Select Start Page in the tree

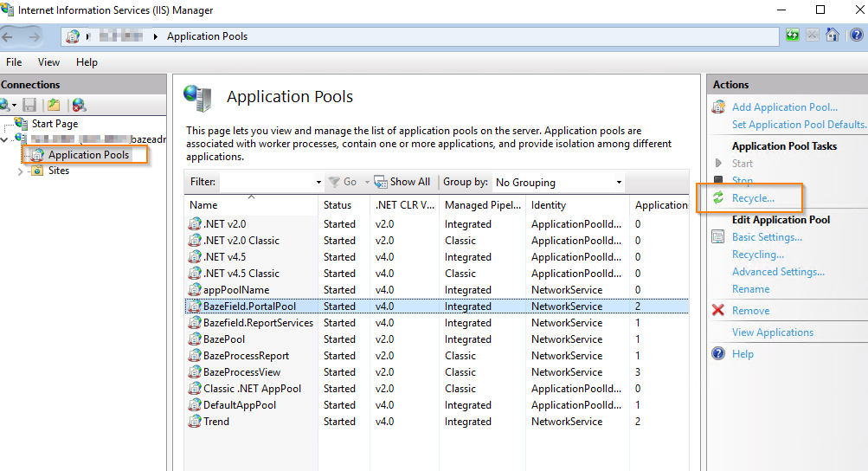tap(55, 124)
